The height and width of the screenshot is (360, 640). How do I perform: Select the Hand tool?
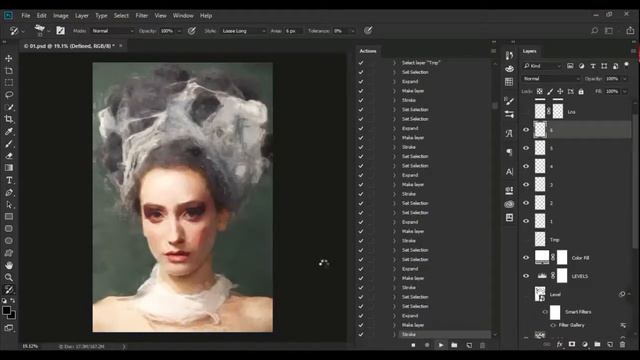pyautogui.click(x=9, y=265)
